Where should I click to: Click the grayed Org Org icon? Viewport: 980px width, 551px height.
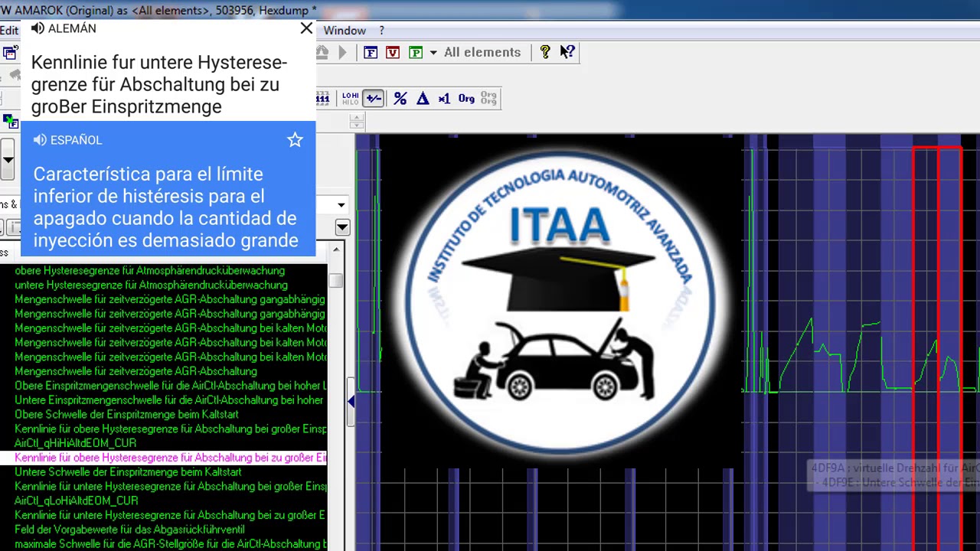[x=488, y=98]
